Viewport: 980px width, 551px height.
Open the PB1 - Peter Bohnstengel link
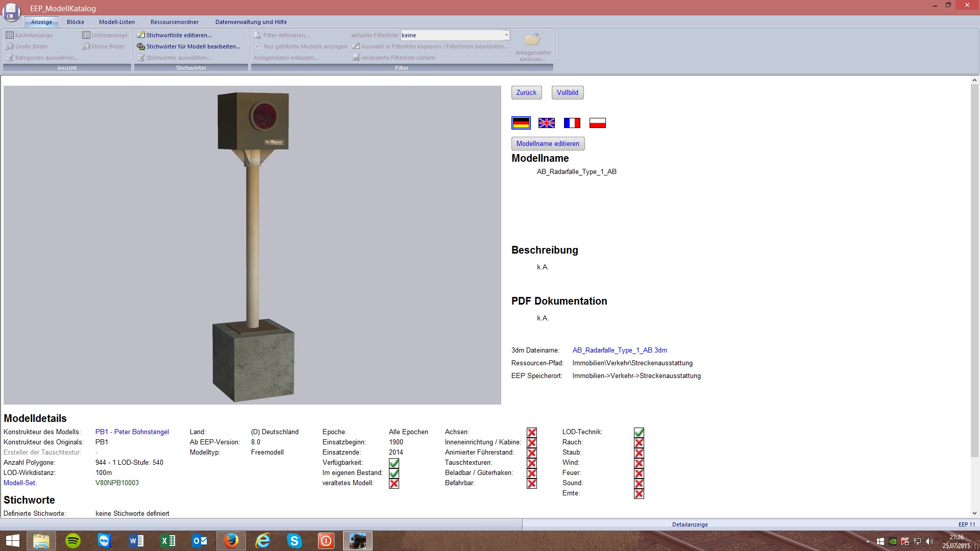pos(132,432)
